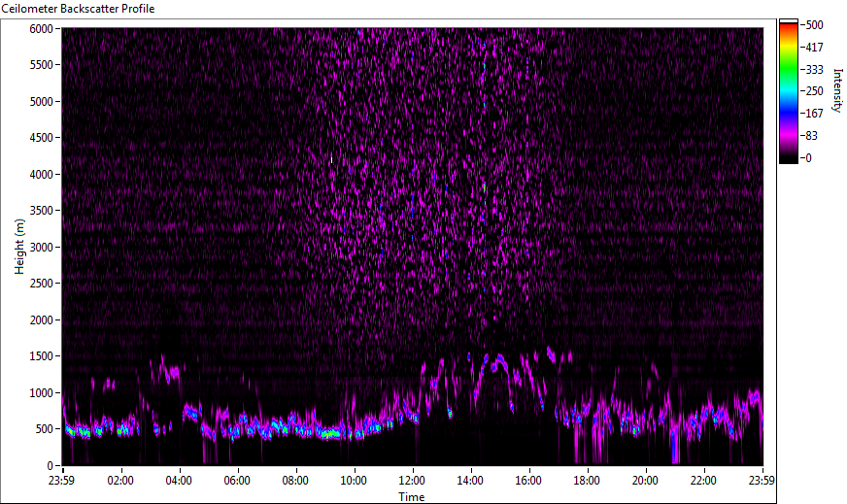Click the 10:00 time axis label
847x504 pixels.
pos(354,481)
